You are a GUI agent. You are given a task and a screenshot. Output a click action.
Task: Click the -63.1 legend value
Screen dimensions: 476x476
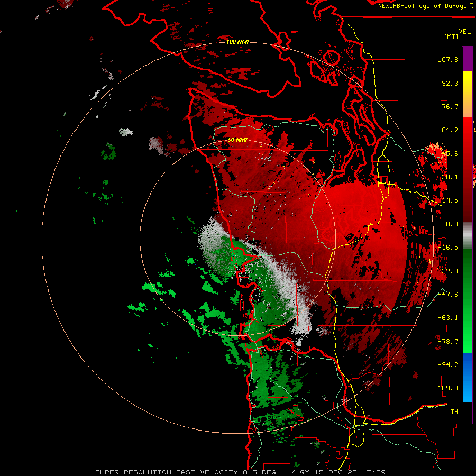point(448,318)
